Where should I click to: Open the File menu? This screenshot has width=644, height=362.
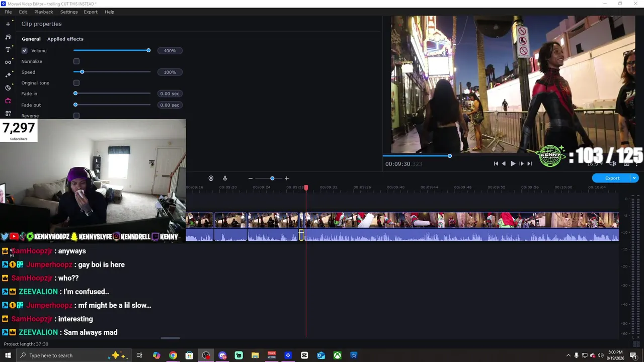8,12
